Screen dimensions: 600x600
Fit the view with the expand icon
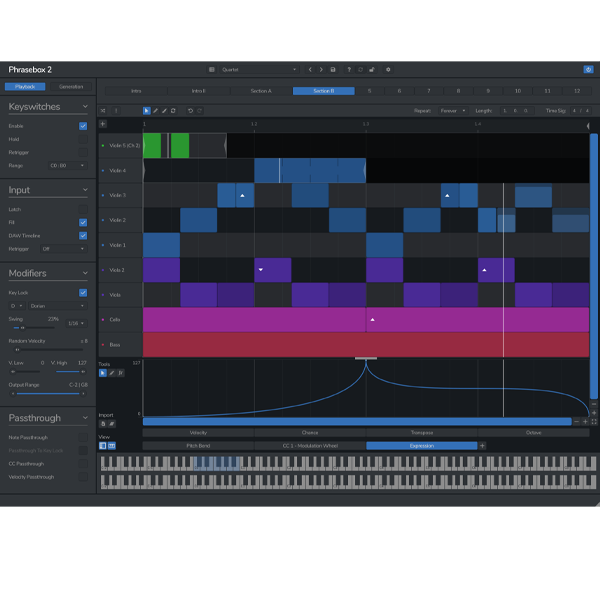594,421
